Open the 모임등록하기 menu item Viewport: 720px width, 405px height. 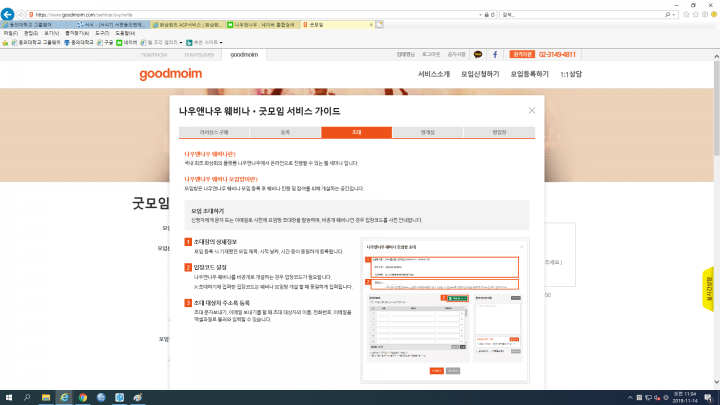pos(529,74)
